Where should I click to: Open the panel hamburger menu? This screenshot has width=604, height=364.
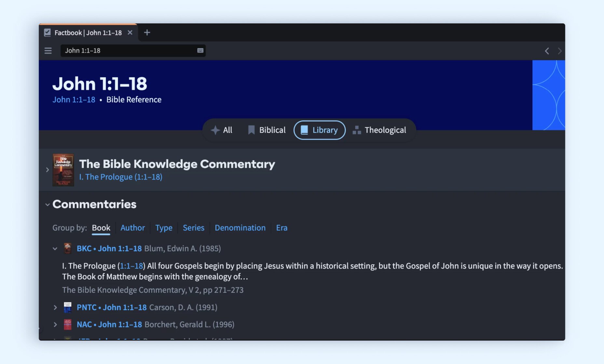[x=48, y=51]
